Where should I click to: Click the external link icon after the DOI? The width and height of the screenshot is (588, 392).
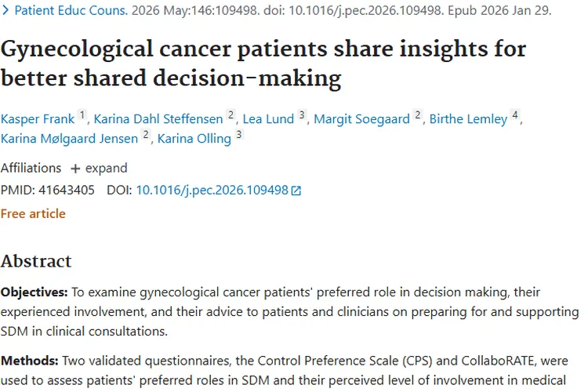pos(296,191)
